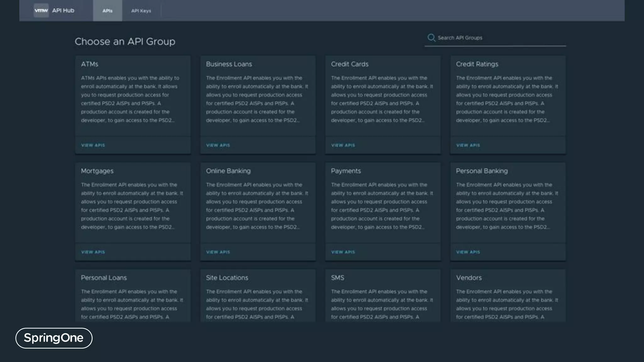Screen dimensions: 644x362
Task: Focus the Search API Groups field
Action: pos(500,38)
